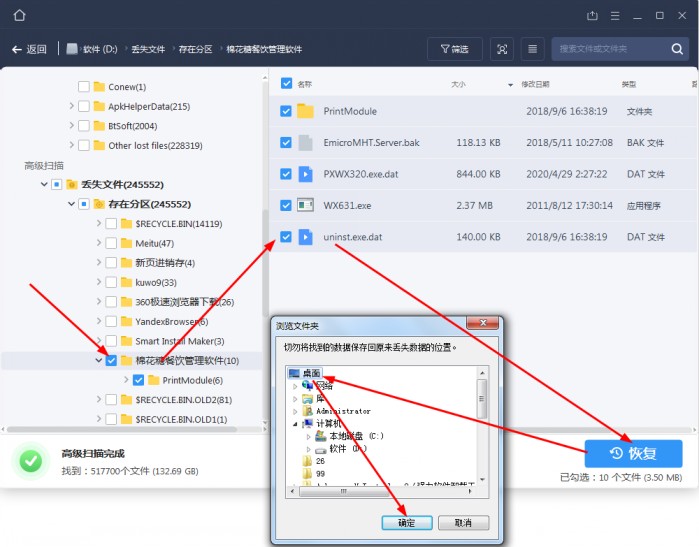
Task: Click the home icon in the title bar
Action: point(20,15)
